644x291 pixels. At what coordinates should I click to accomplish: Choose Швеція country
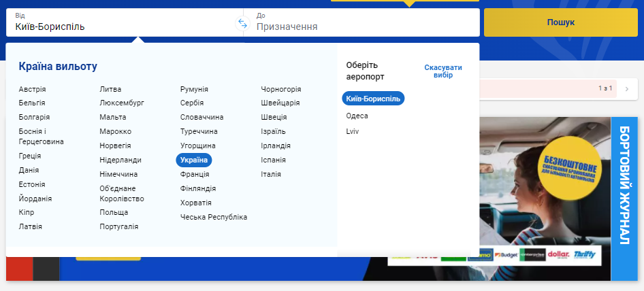click(274, 117)
